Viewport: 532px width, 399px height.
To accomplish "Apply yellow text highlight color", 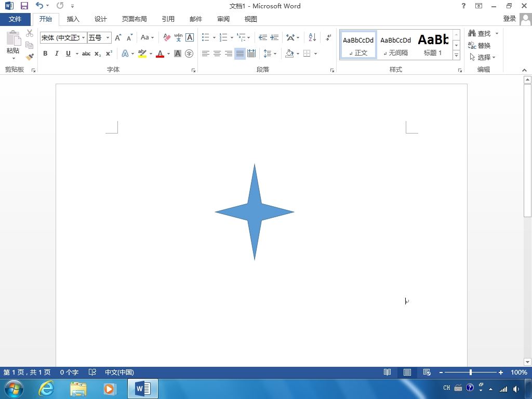I will [x=142, y=54].
